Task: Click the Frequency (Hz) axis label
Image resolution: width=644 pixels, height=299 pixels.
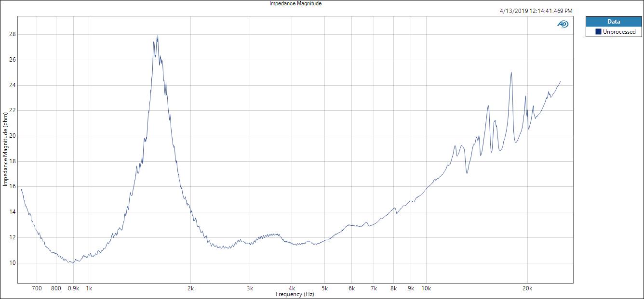Action: pyautogui.click(x=295, y=294)
